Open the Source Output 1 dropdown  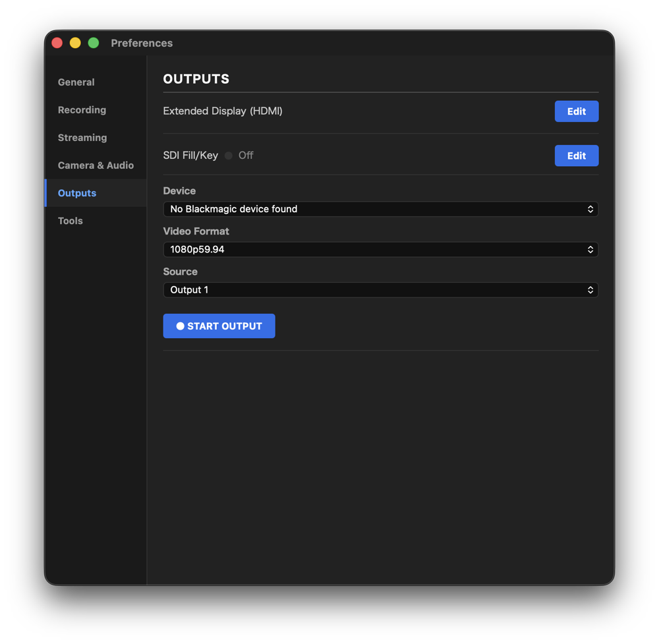click(x=380, y=289)
